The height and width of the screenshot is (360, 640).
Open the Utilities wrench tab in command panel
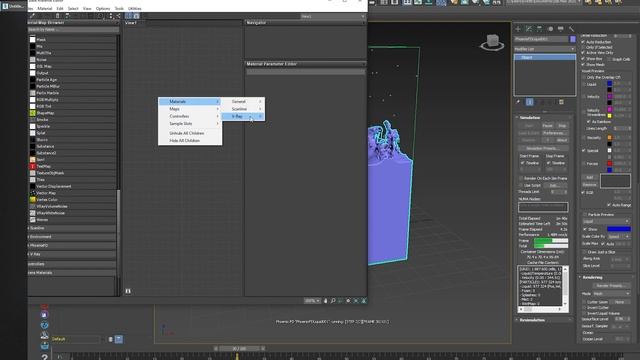pyautogui.click(x=571, y=29)
